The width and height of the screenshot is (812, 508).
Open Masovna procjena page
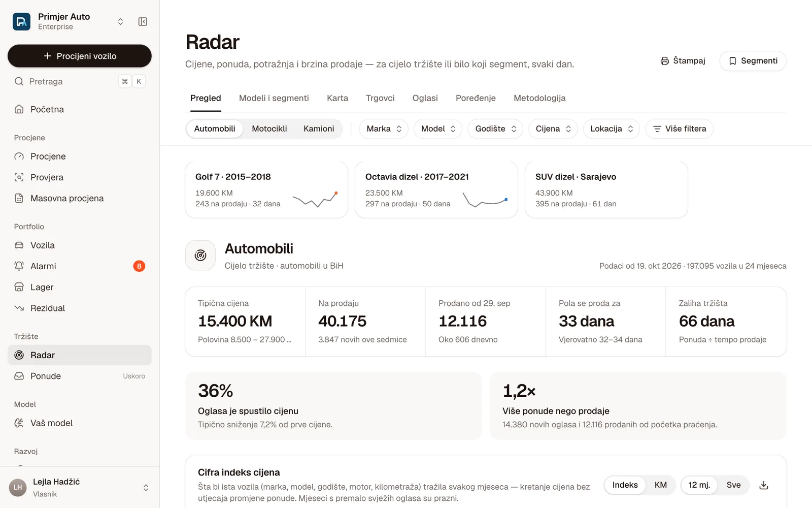[x=80, y=198]
